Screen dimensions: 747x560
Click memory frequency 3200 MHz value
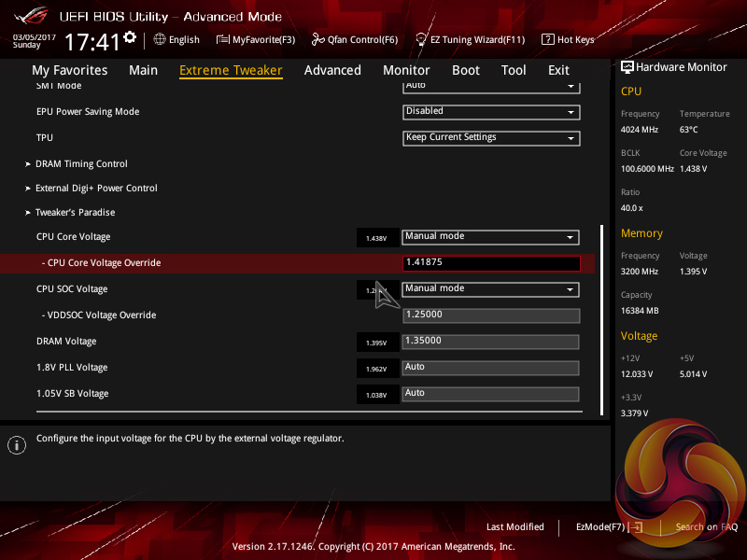pos(640,272)
